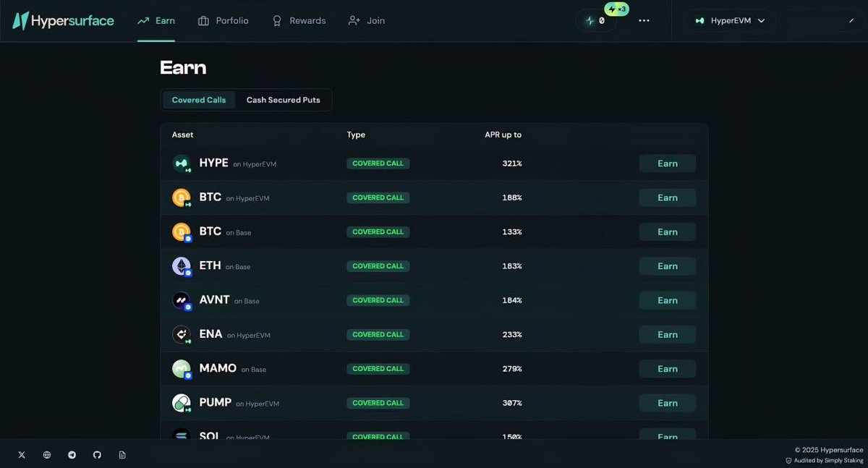Click the 183% APR value
This screenshot has width=868, height=468.
(x=512, y=266)
